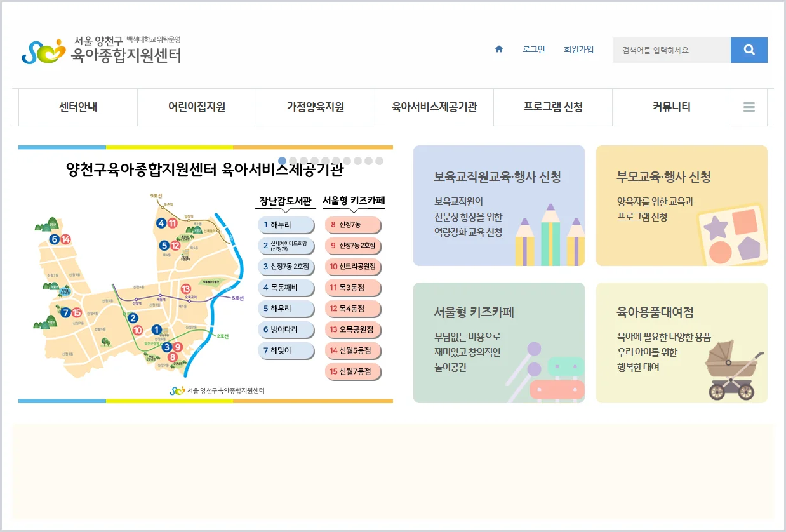Image resolution: width=786 pixels, height=532 pixels.
Task: Open the 커뮤니티 menu
Action: [672, 107]
